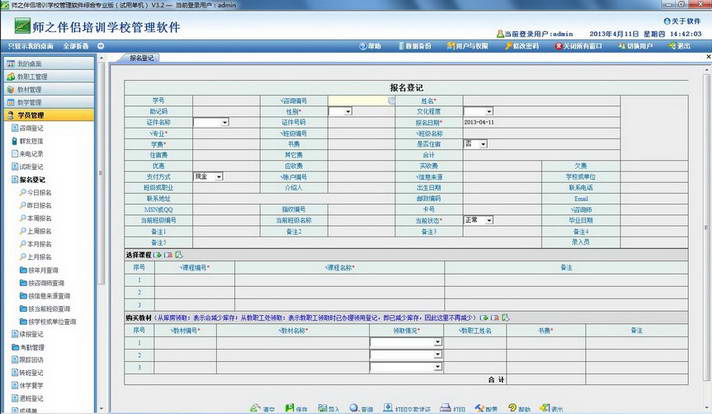712x414 pixels.
Task: Click add-row icon after 购买教材 note
Action: 485,318
